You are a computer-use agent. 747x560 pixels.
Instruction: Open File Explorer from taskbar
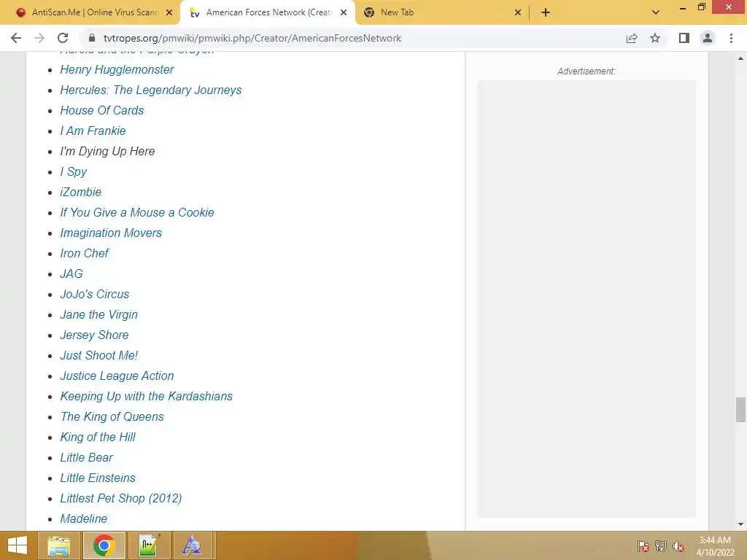click(59, 545)
